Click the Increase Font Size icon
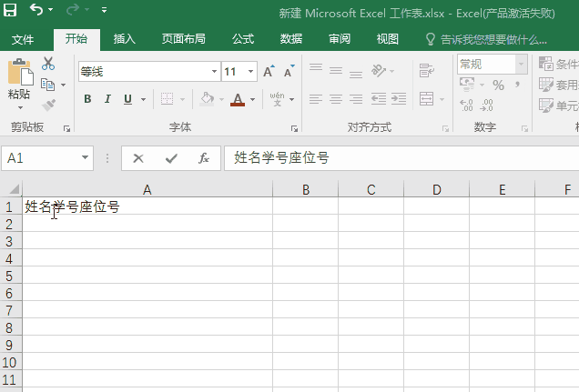 pyautogui.click(x=269, y=72)
